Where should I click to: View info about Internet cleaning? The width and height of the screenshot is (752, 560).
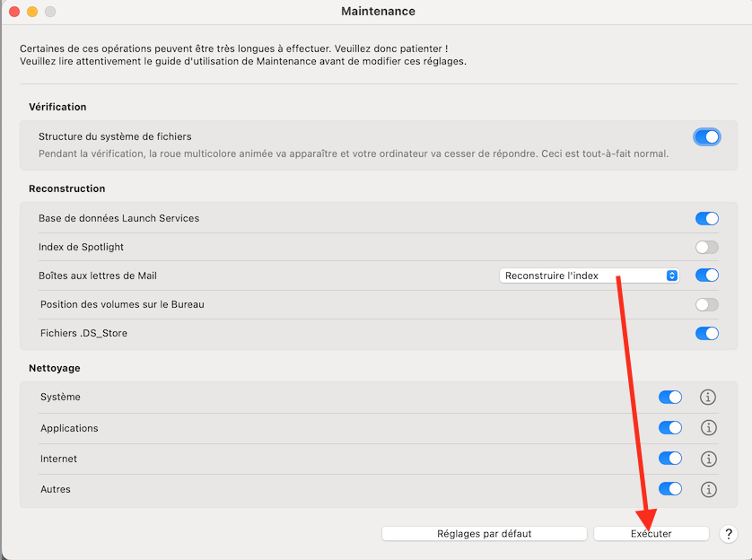(x=708, y=459)
